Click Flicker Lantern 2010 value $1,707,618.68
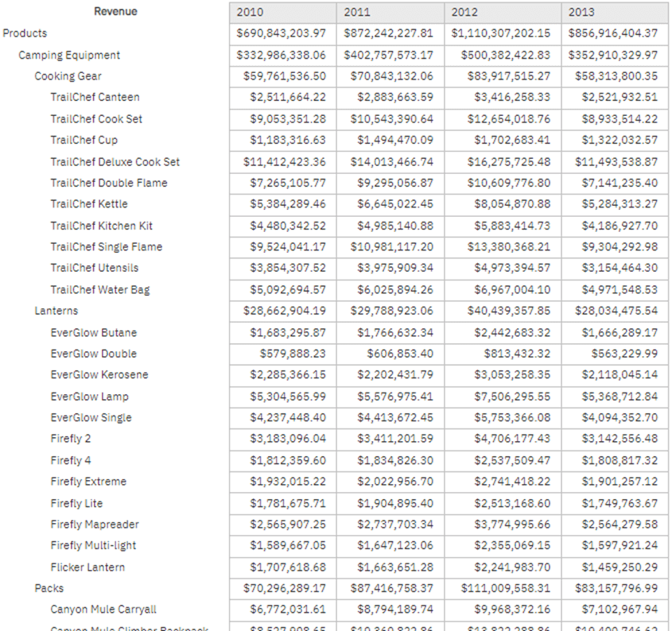 point(288,567)
